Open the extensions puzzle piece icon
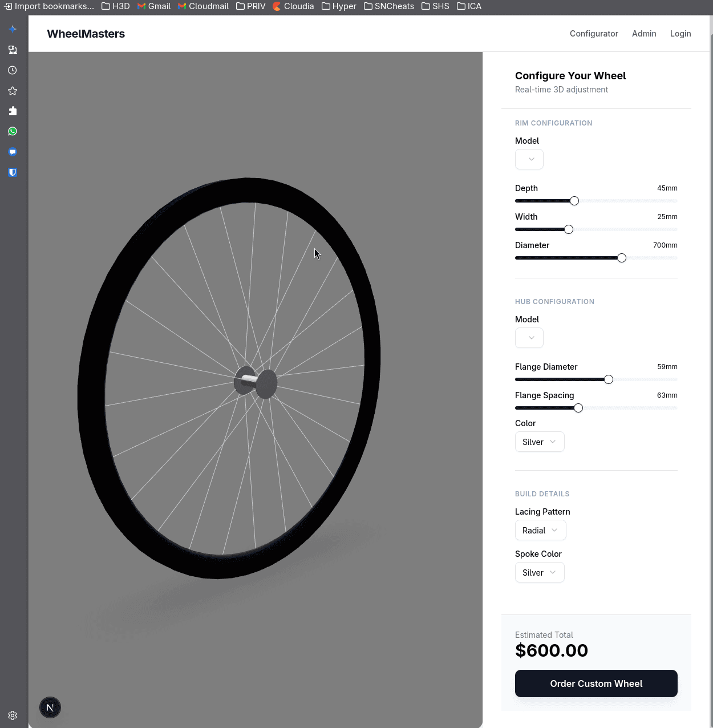713x728 pixels. [13, 111]
